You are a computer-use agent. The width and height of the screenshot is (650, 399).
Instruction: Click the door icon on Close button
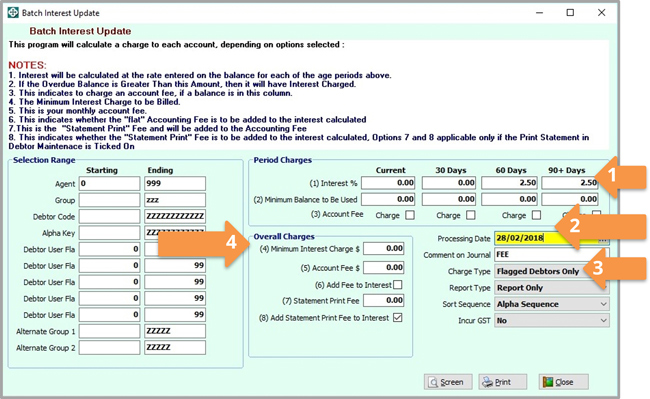coord(548,382)
